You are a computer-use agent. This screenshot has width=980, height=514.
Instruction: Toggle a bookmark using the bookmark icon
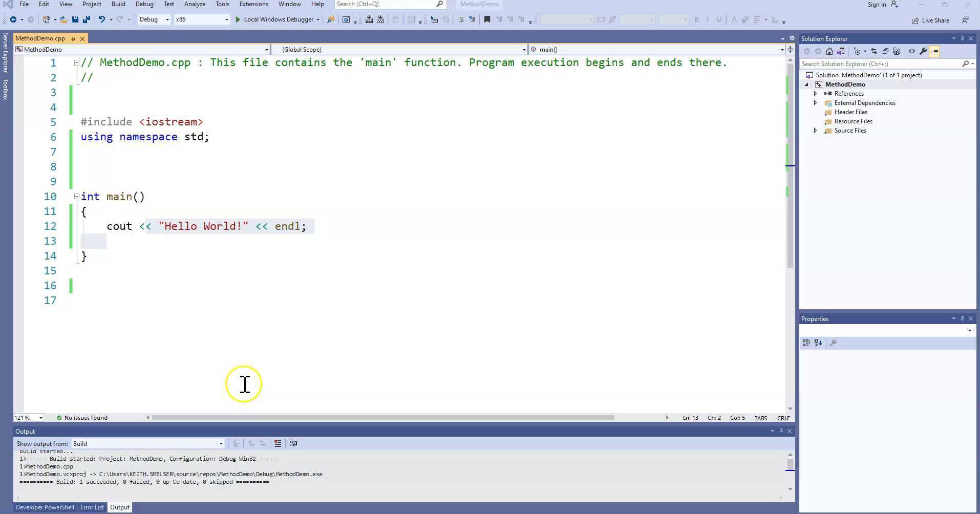(x=486, y=19)
